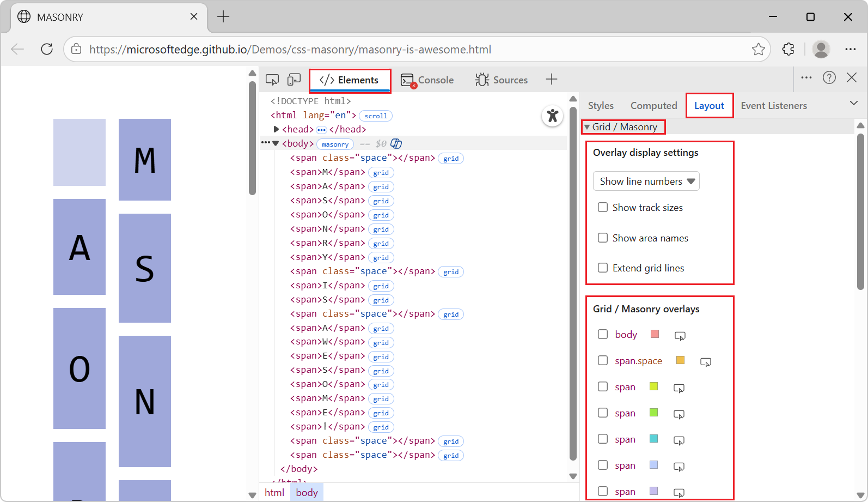The height and width of the screenshot is (502, 868).
Task: Click the M tile on the page
Action: click(145, 160)
